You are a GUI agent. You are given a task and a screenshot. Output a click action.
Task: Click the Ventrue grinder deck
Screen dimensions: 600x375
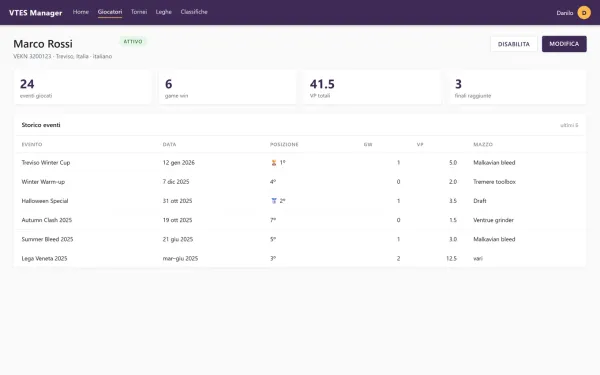pos(494,220)
